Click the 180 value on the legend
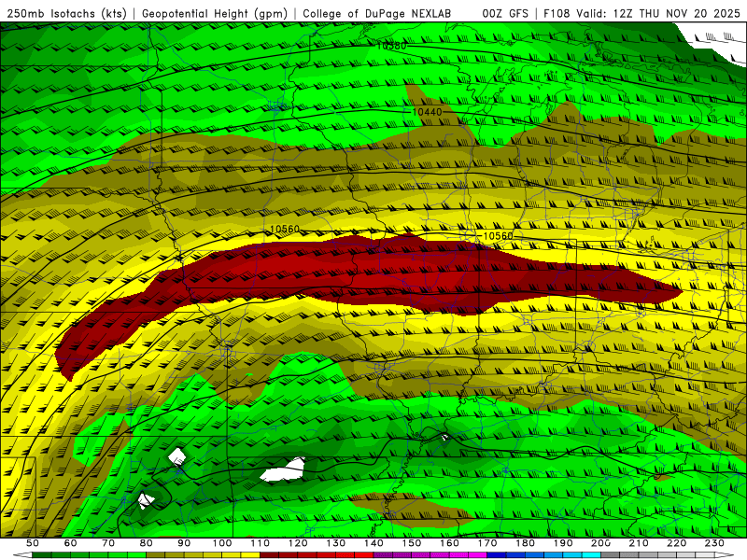 point(525,543)
